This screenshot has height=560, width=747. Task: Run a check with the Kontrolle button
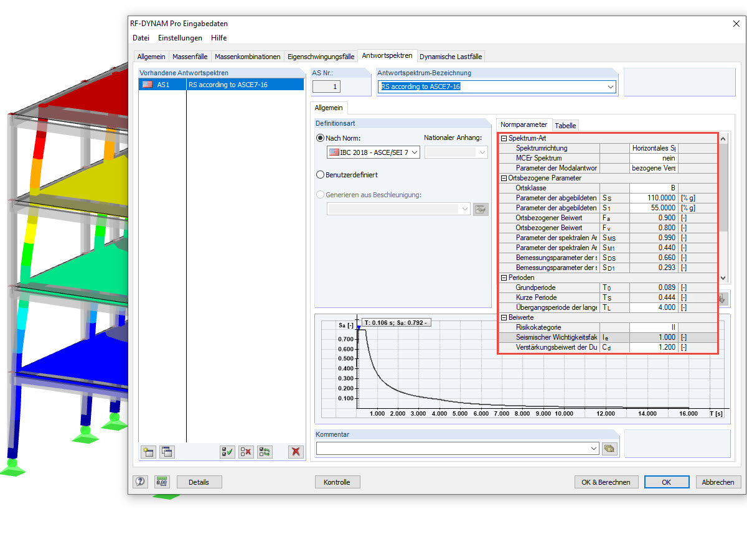tap(337, 482)
